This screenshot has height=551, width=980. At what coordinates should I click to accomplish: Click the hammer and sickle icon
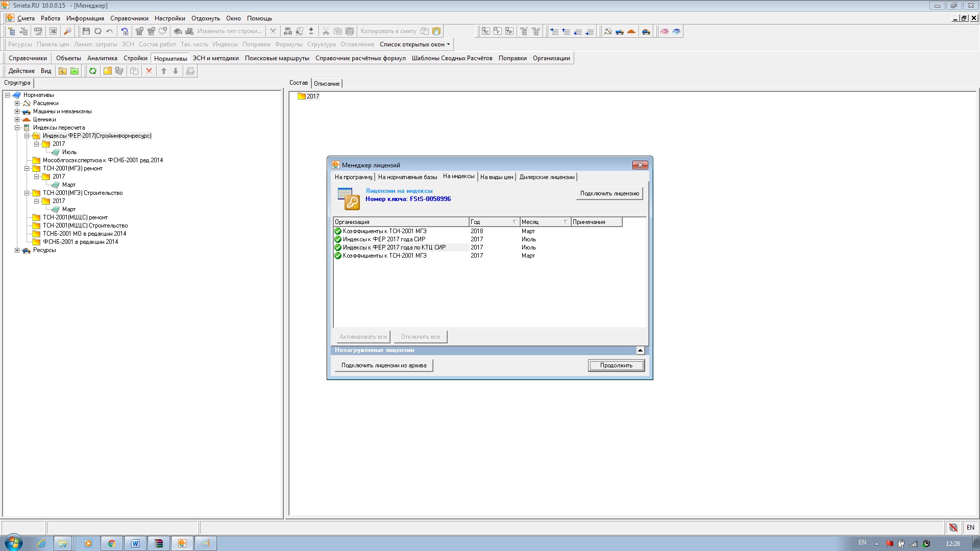pos(607,31)
